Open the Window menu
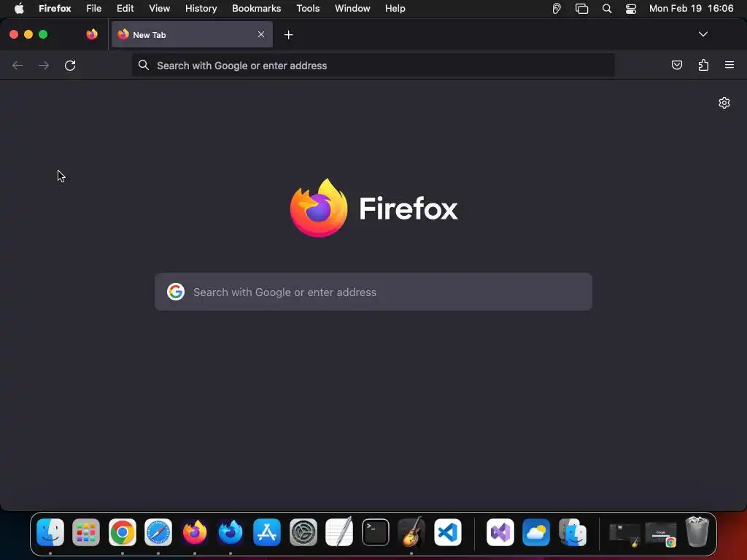Screen dimensions: 747x560 [352, 8]
